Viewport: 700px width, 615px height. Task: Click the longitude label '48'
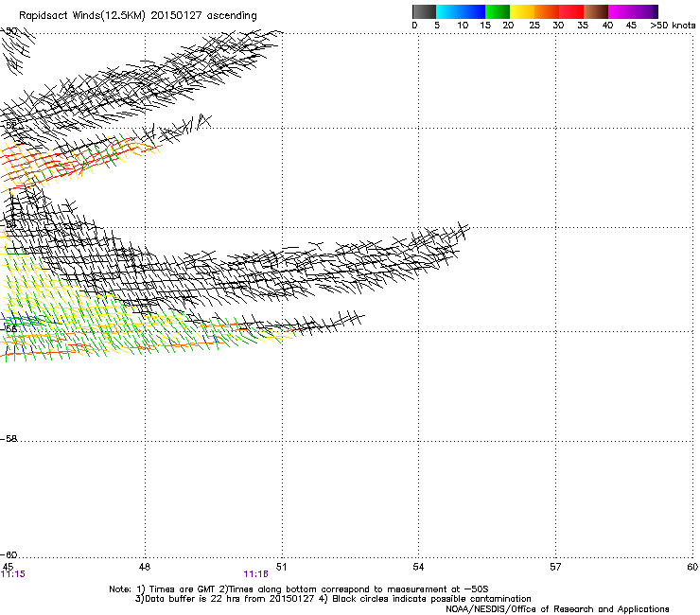tap(145, 567)
